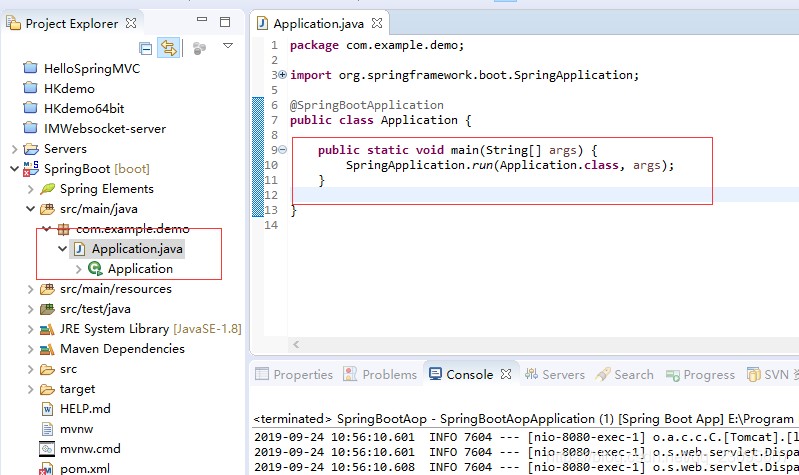Click the Spring Elements leaf icon
The height and width of the screenshot is (475, 799).
pos(47,189)
